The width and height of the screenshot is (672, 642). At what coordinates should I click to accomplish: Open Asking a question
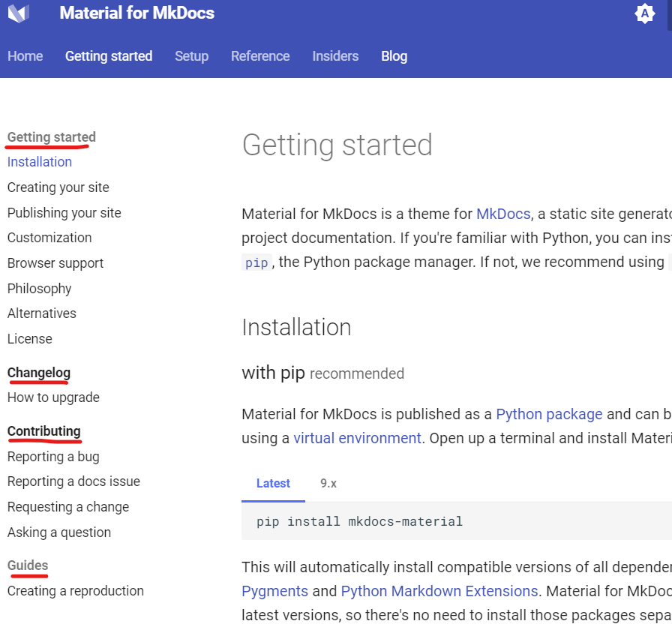[59, 532]
